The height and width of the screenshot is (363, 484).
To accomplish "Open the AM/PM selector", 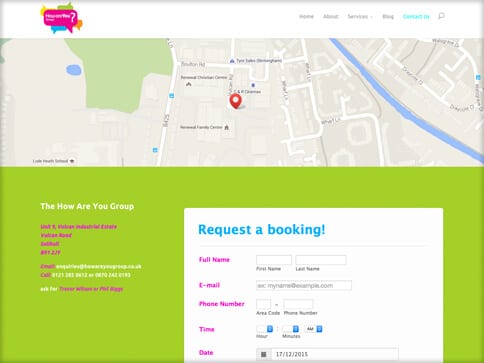I will (313, 329).
